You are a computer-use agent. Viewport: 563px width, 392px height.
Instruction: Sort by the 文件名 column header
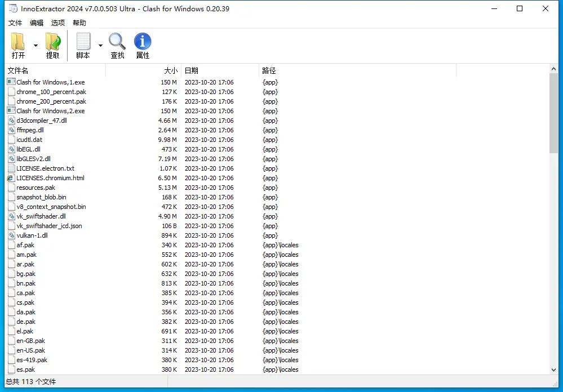[55, 70]
